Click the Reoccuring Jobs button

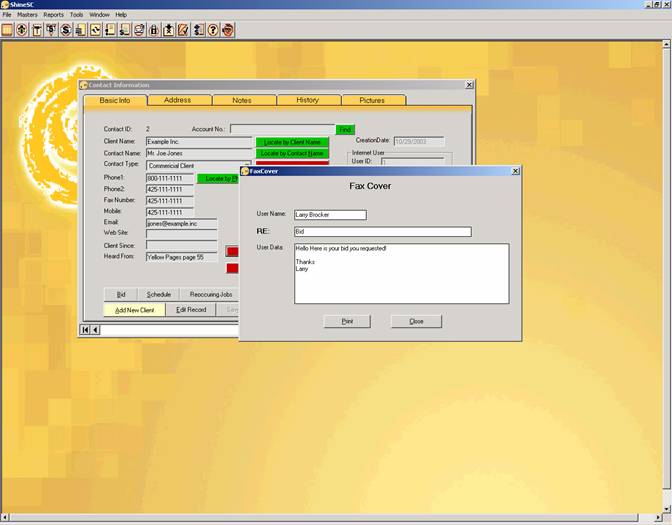pos(209,294)
